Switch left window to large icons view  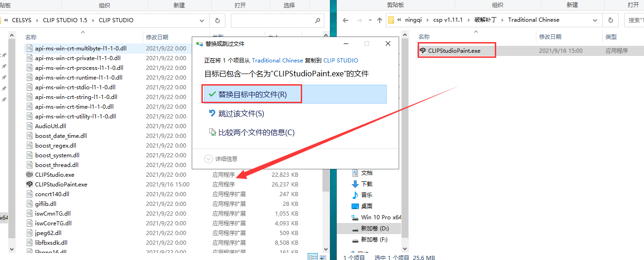[322, 257]
